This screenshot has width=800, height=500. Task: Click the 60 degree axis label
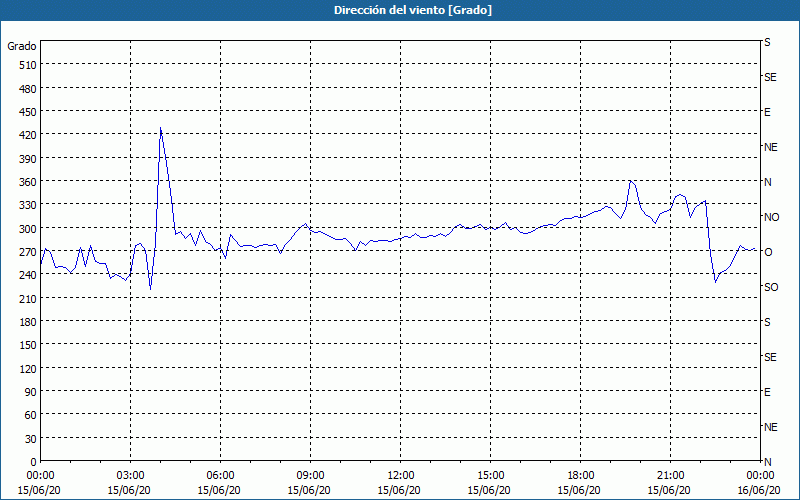pyautogui.click(x=31, y=415)
